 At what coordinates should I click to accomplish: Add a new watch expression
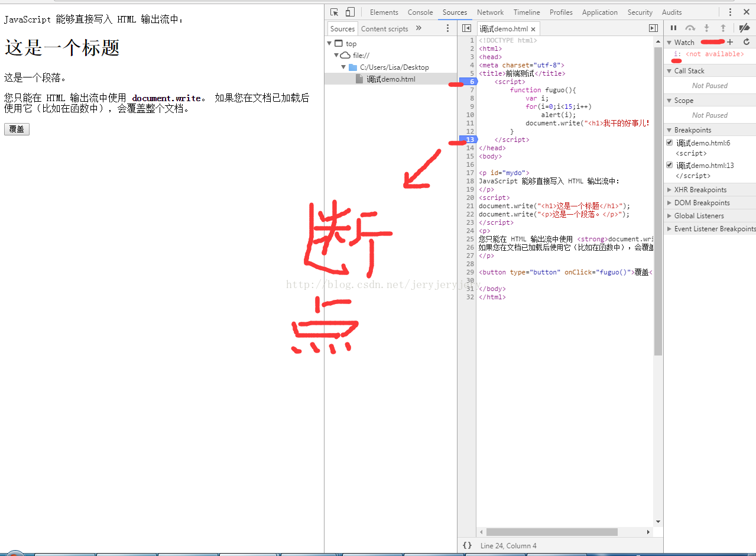pos(730,42)
